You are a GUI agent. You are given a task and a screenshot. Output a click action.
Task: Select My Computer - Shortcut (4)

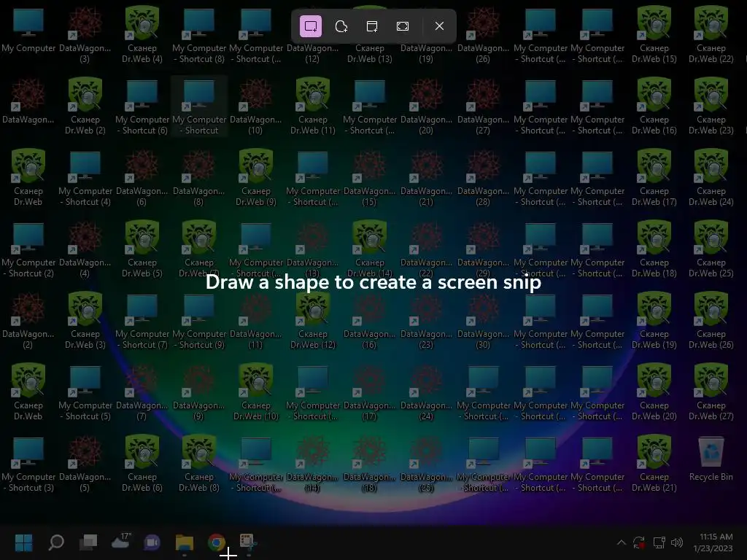click(85, 178)
